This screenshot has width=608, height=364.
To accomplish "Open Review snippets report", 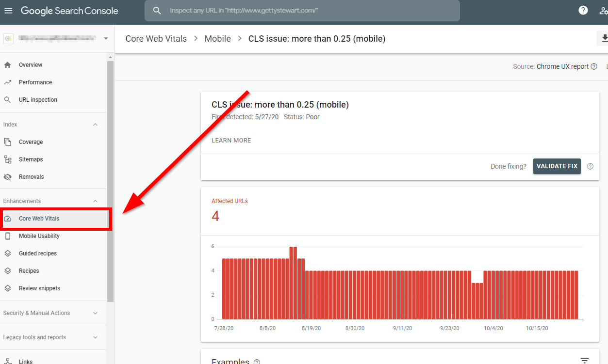I will (x=39, y=288).
